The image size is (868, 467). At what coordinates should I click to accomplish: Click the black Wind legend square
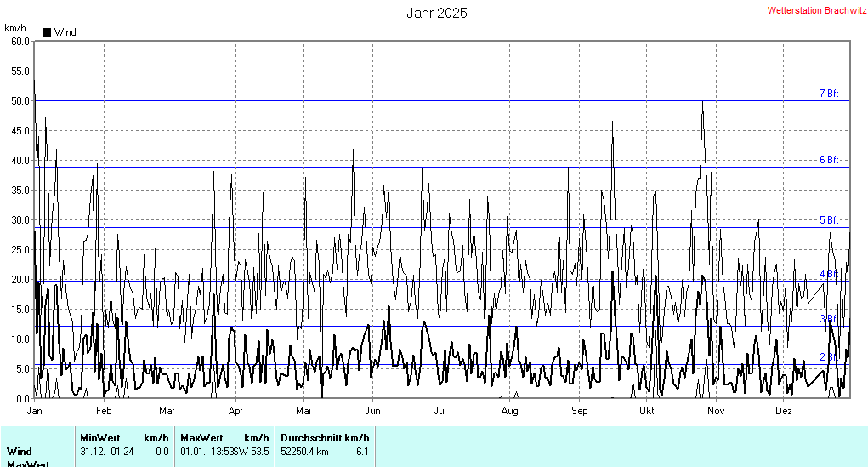point(47,32)
